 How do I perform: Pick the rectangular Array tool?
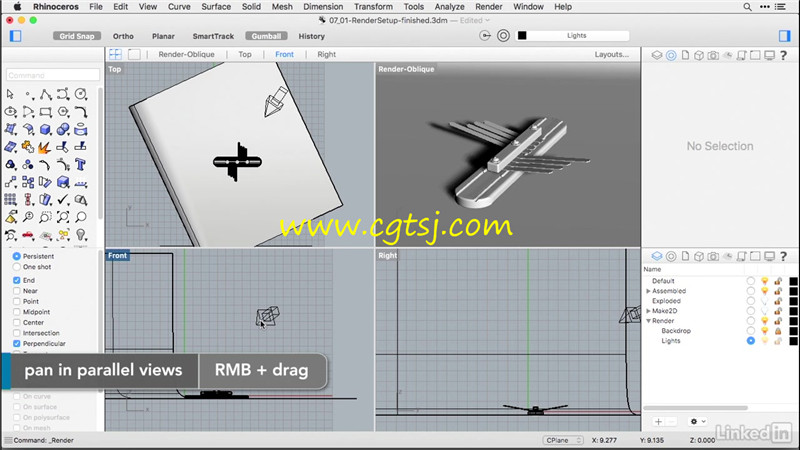pos(10,199)
